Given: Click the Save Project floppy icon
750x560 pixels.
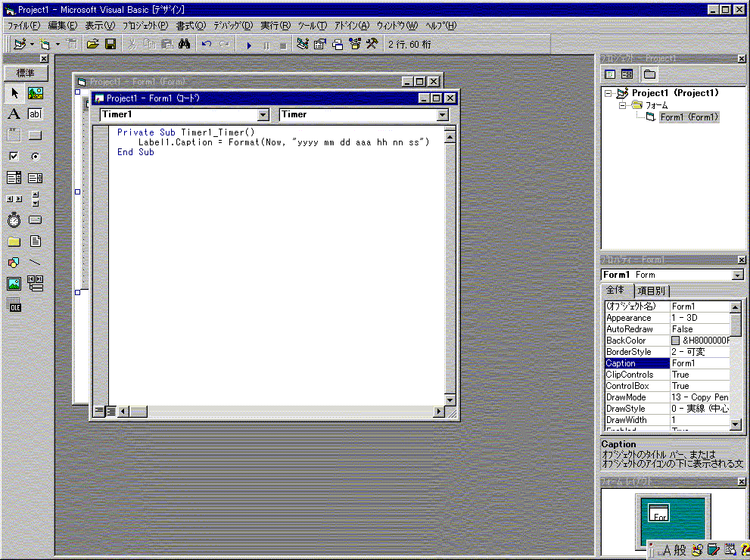Looking at the screenshot, I should (110, 45).
